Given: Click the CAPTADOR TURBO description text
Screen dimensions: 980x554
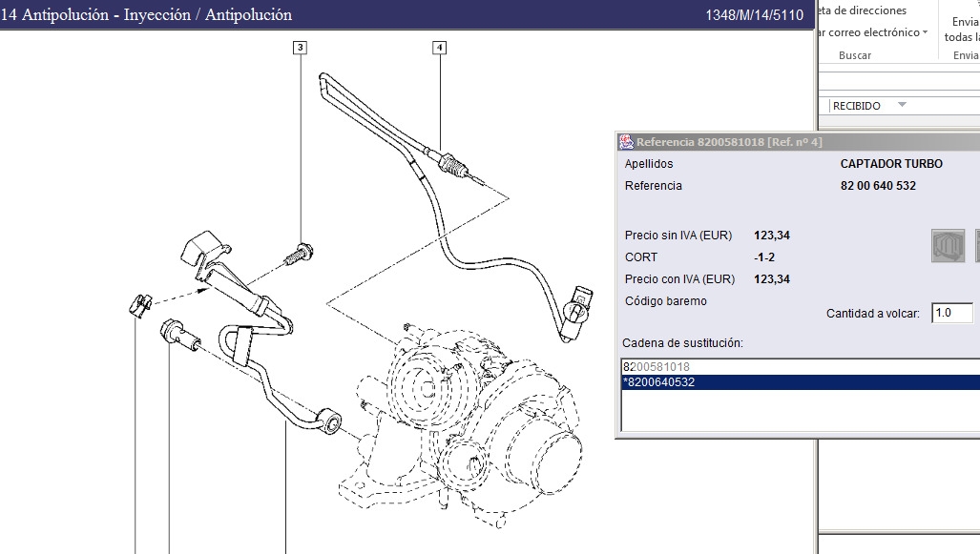Looking at the screenshot, I should [891, 164].
